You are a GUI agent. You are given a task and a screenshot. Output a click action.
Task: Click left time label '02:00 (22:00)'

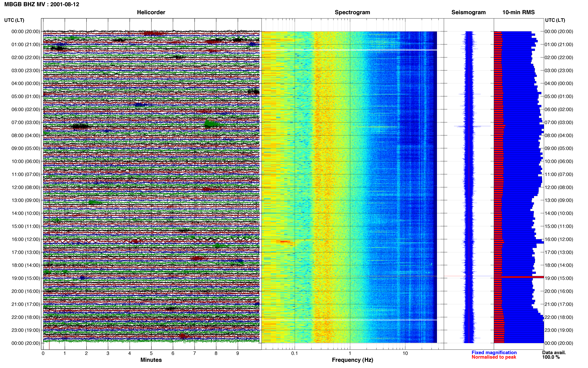click(26, 57)
